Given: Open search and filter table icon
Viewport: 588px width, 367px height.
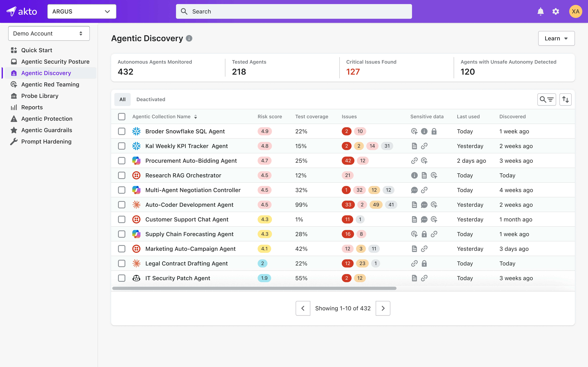Looking at the screenshot, I should (546, 99).
